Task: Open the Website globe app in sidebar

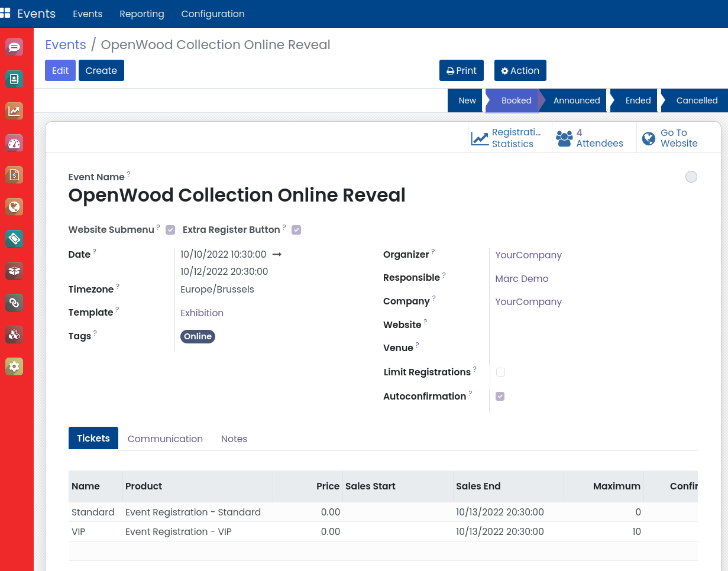Action: pyautogui.click(x=14, y=207)
